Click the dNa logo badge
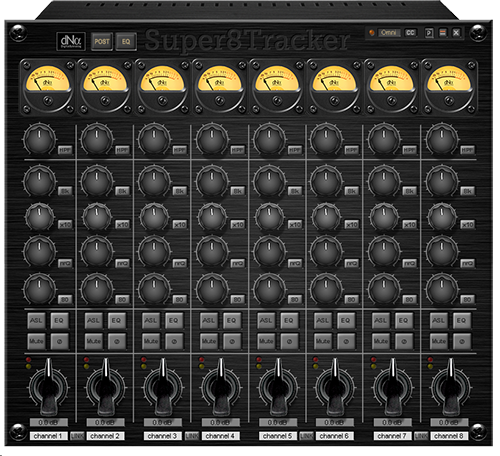The width and height of the screenshot is (500, 456). 71,41
